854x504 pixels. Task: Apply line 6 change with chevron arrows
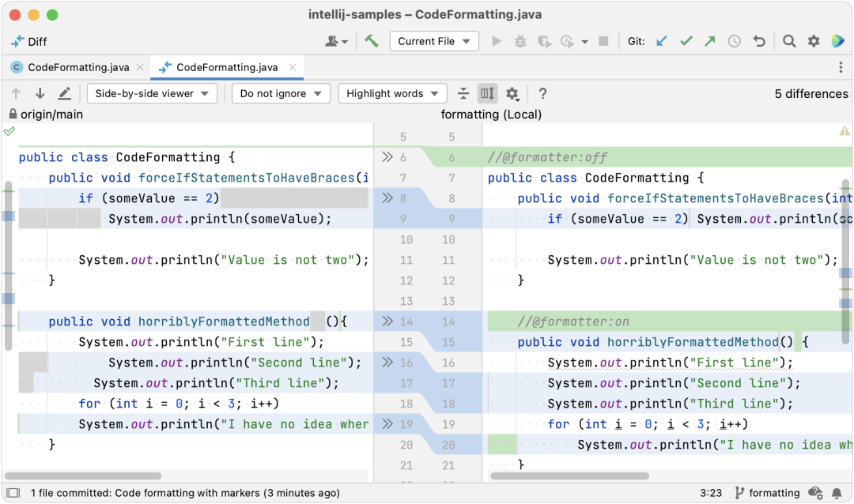(x=387, y=157)
